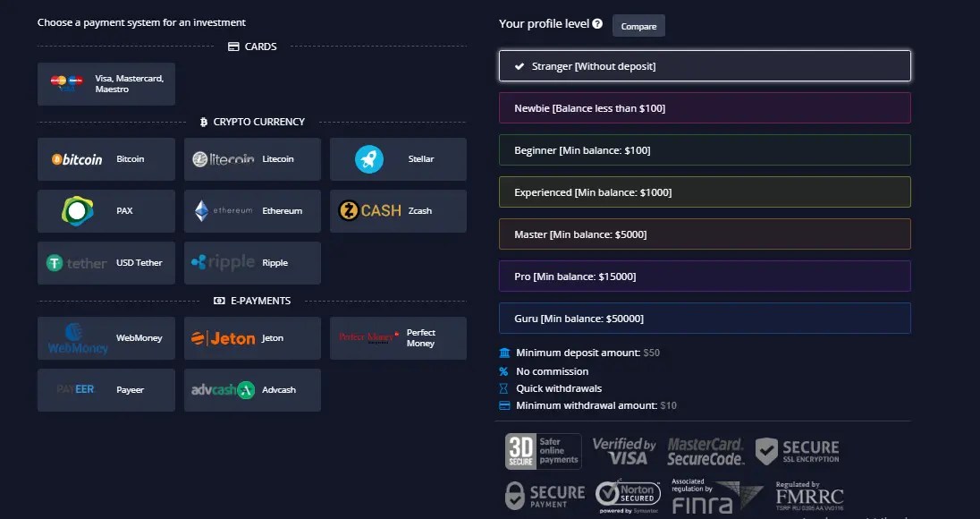Select the Stranger profile level

703,65
